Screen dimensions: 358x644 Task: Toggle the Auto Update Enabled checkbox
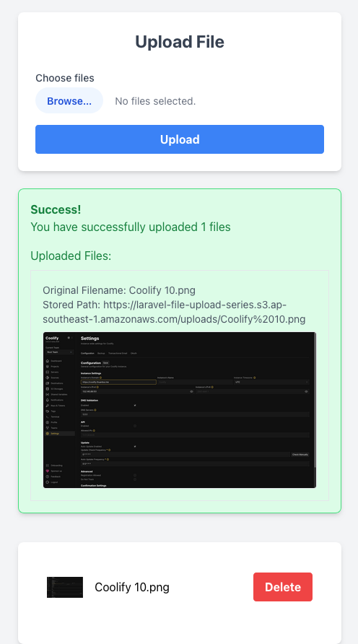[135, 446]
